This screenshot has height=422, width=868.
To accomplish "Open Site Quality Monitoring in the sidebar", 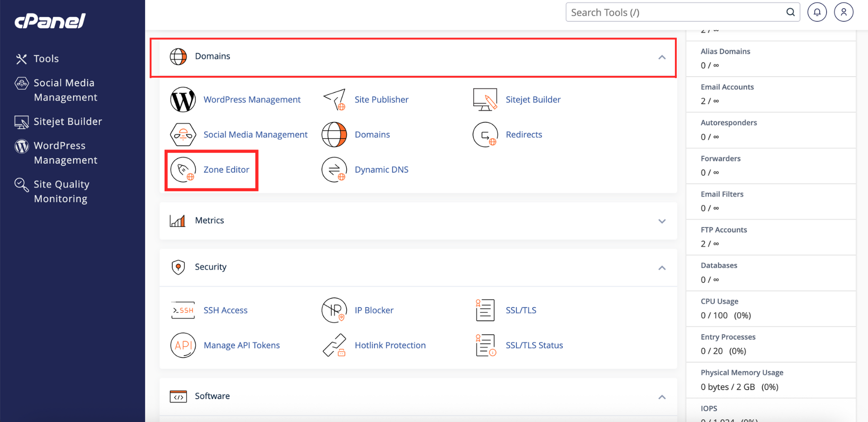I will click(61, 192).
